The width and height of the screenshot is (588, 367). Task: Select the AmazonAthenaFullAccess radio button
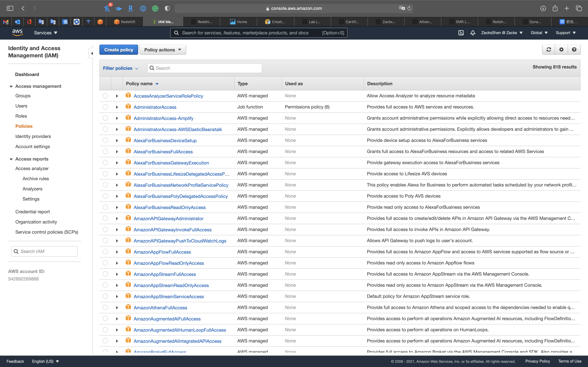tap(105, 307)
